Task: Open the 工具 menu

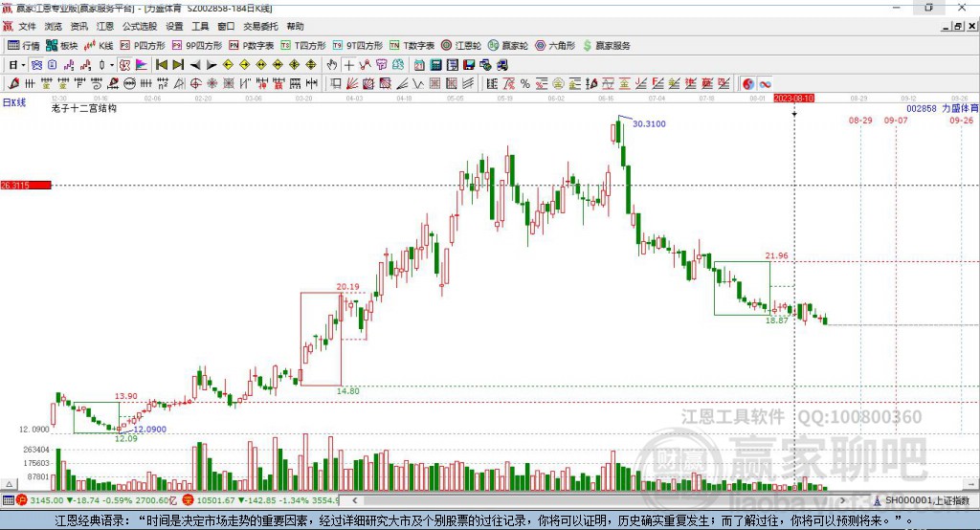Action: (200, 26)
